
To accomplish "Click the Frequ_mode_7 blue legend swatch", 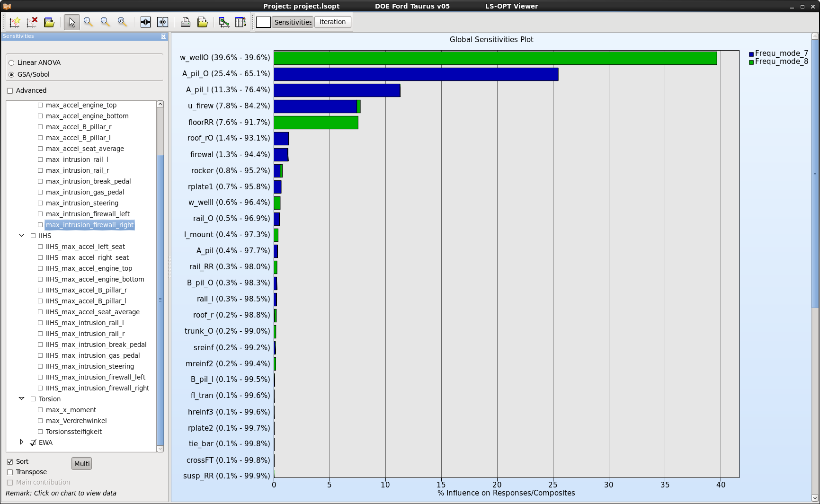I will (x=751, y=54).
